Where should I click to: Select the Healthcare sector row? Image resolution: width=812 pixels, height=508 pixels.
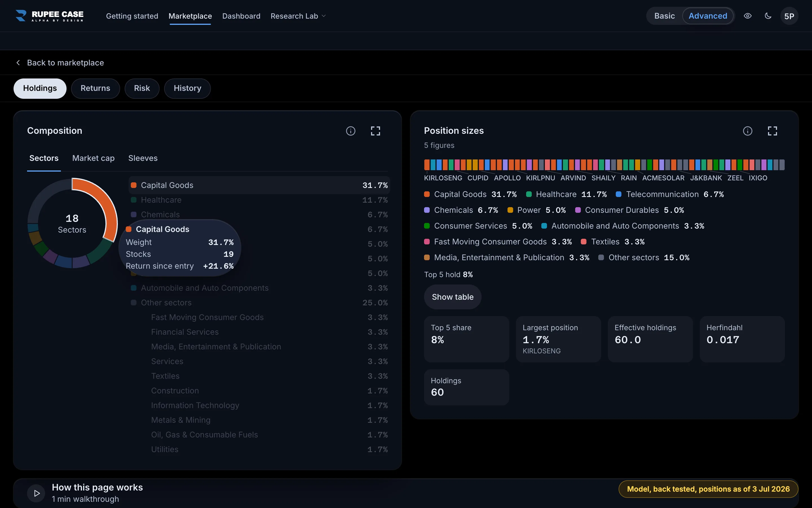click(x=259, y=200)
